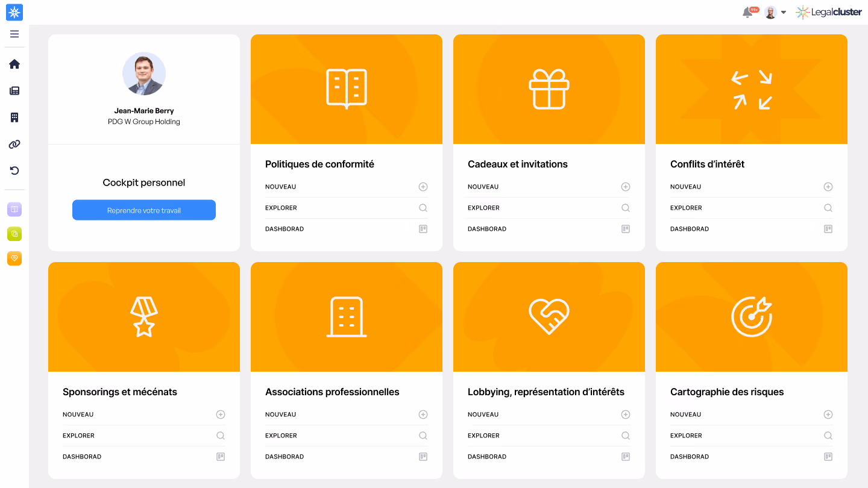Open the history undo sidebar icon
Image resolution: width=868 pixels, height=488 pixels.
point(14,170)
